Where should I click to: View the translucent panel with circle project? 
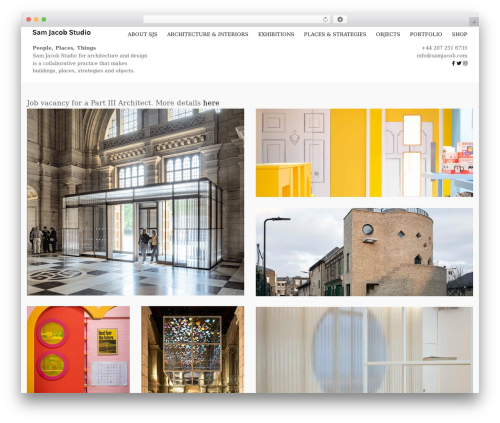[x=364, y=350]
